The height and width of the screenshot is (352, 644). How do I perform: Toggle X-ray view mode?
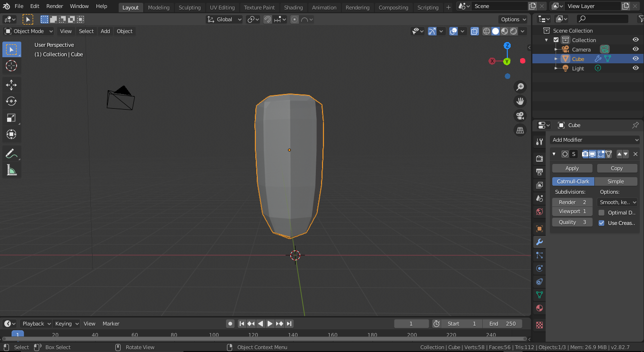coord(474,31)
